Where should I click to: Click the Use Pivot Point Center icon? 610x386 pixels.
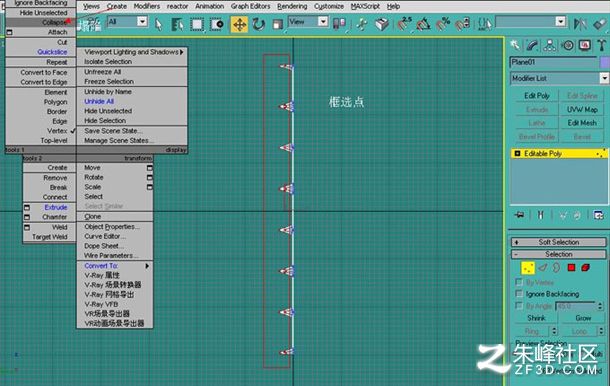click(339, 24)
